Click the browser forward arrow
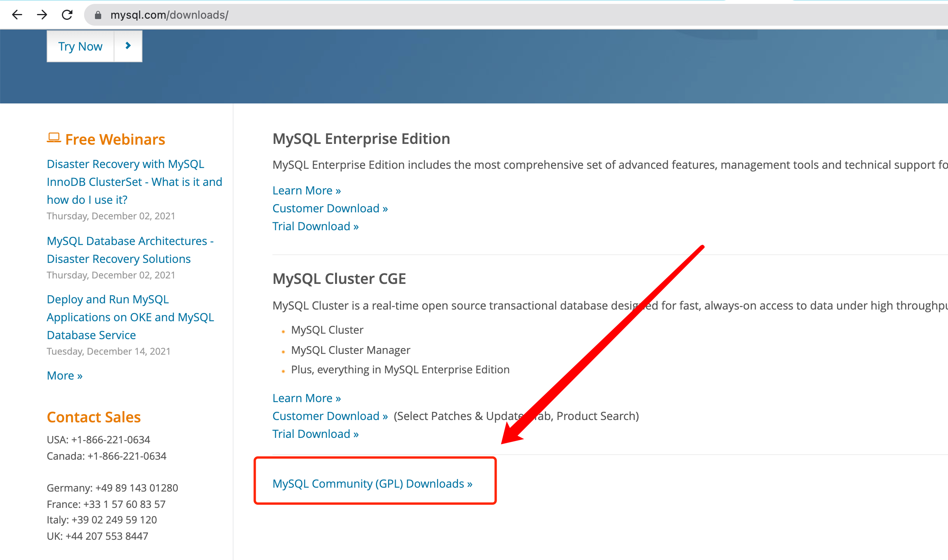 [x=42, y=15]
